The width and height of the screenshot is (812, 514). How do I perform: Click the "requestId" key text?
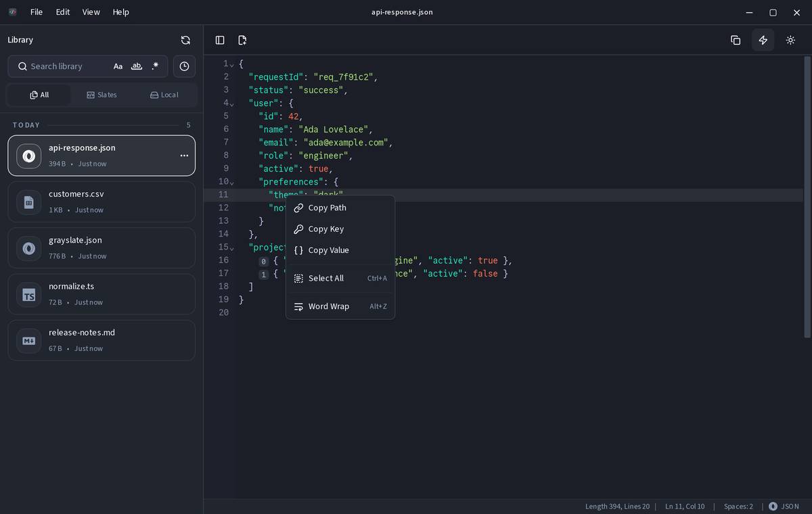276,77
